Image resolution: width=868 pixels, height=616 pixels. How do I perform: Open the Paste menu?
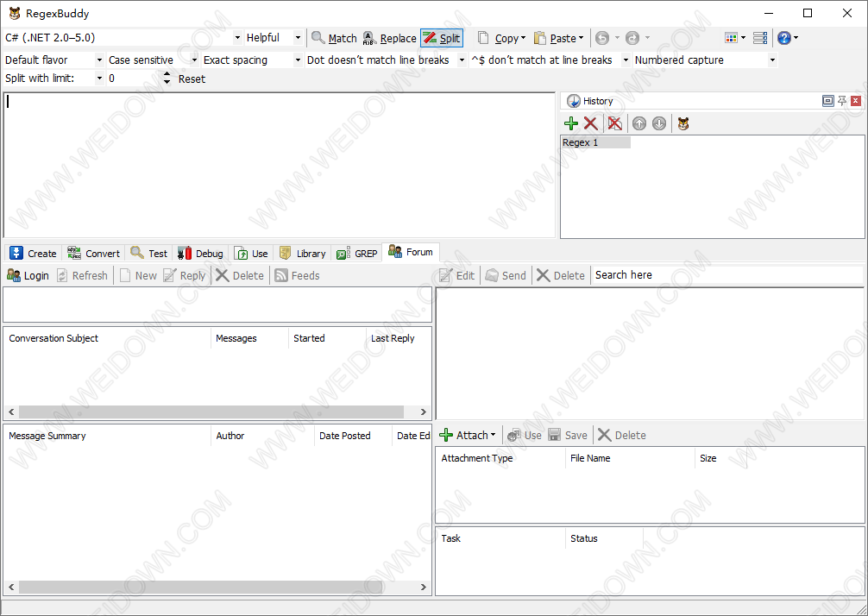click(x=558, y=38)
